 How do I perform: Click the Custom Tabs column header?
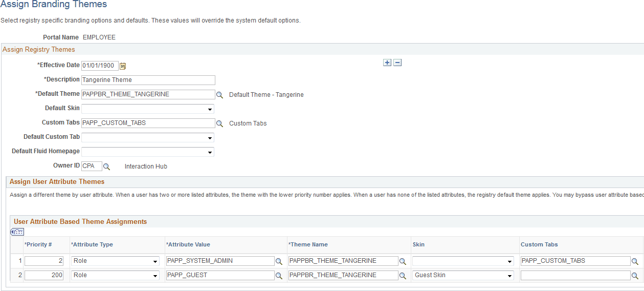pyautogui.click(x=539, y=245)
